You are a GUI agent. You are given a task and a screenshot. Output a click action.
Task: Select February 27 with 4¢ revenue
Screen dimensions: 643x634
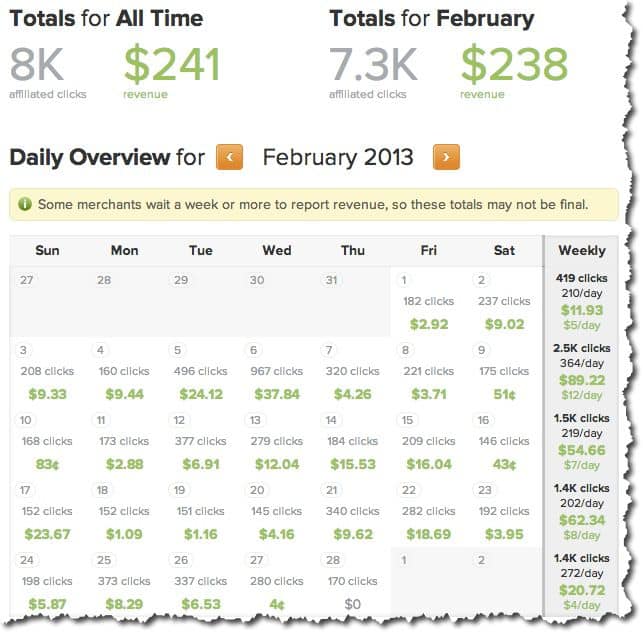[x=276, y=581]
